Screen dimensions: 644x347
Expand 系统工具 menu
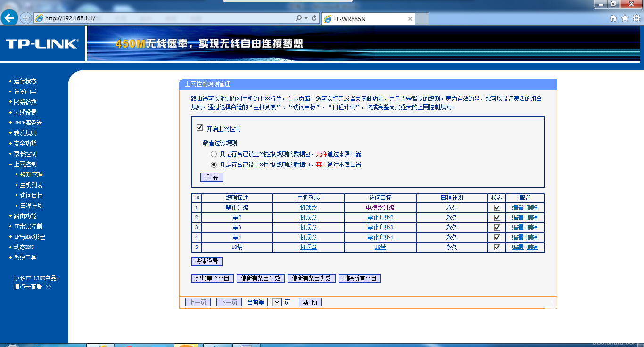[x=25, y=257]
